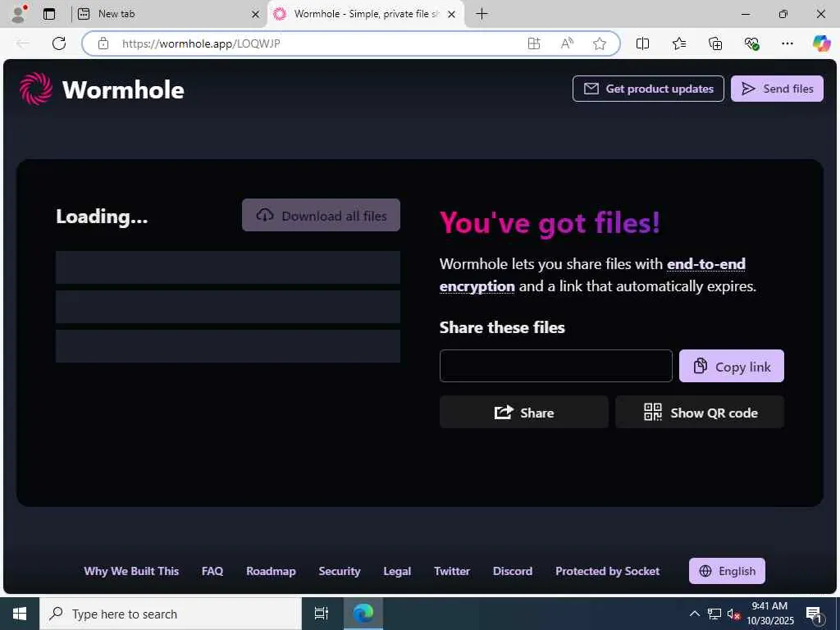Open the Windows Start menu
This screenshot has height=630, width=840.
pos(20,614)
